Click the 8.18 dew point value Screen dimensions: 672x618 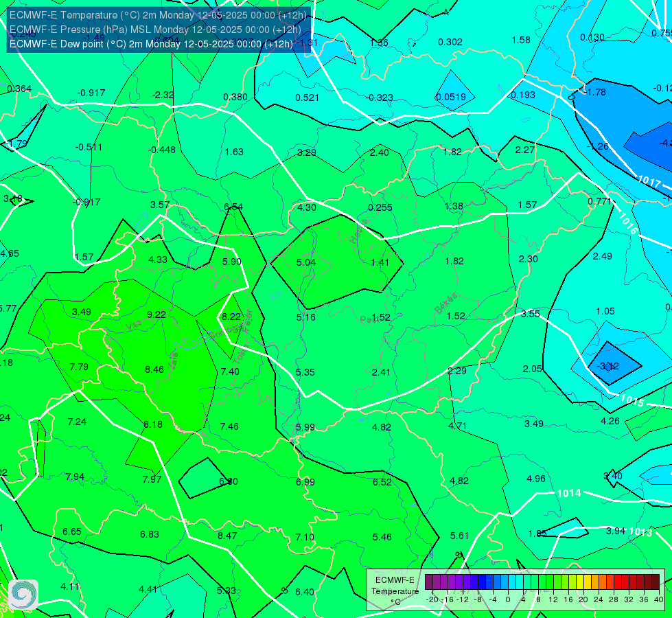pyautogui.click(x=153, y=424)
